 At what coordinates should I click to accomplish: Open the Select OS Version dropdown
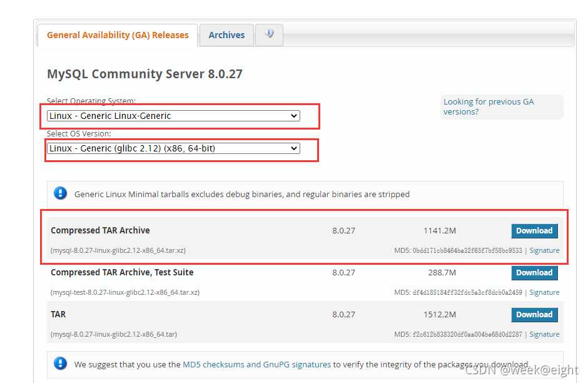[x=173, y=148]
